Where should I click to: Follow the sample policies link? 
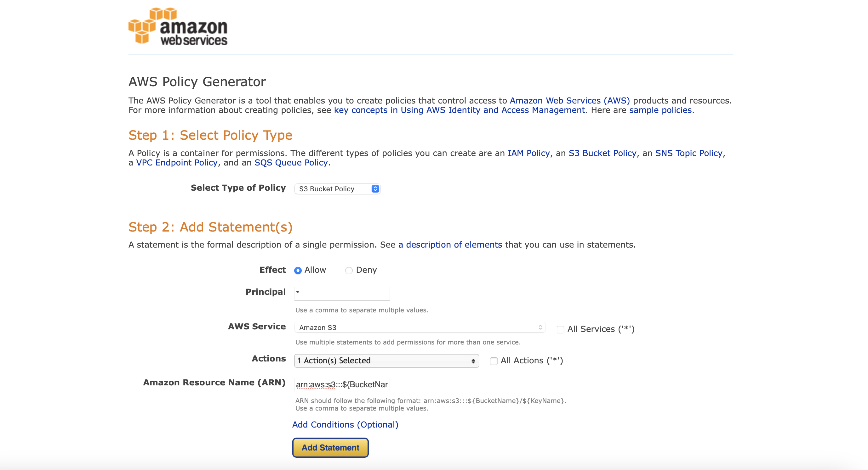pos(660,110)
